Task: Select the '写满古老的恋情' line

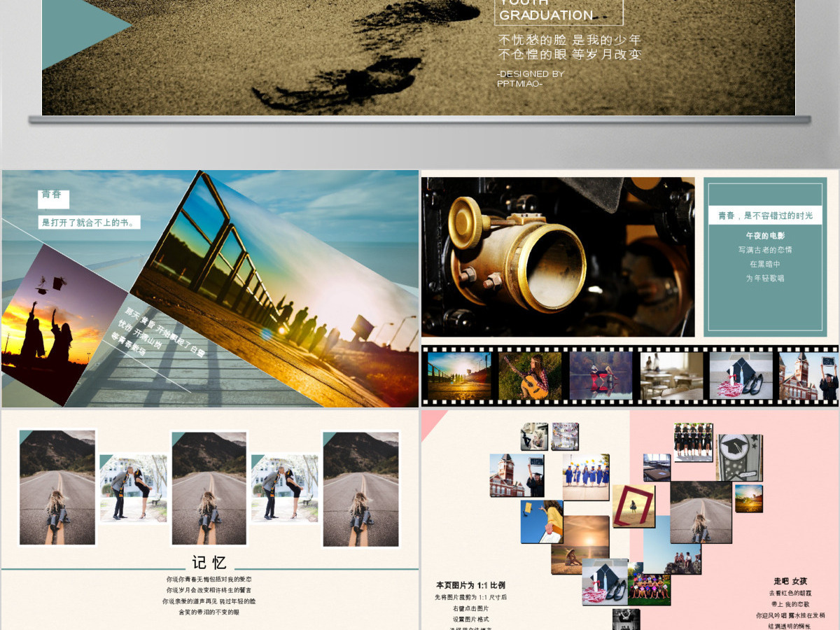Action: coord(765,250)
